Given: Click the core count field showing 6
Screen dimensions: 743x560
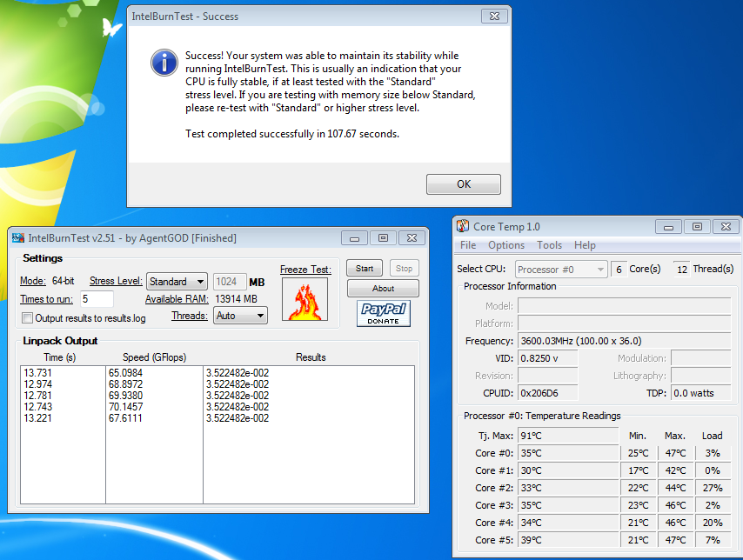Looking at the screenshot, I should 619,270.
